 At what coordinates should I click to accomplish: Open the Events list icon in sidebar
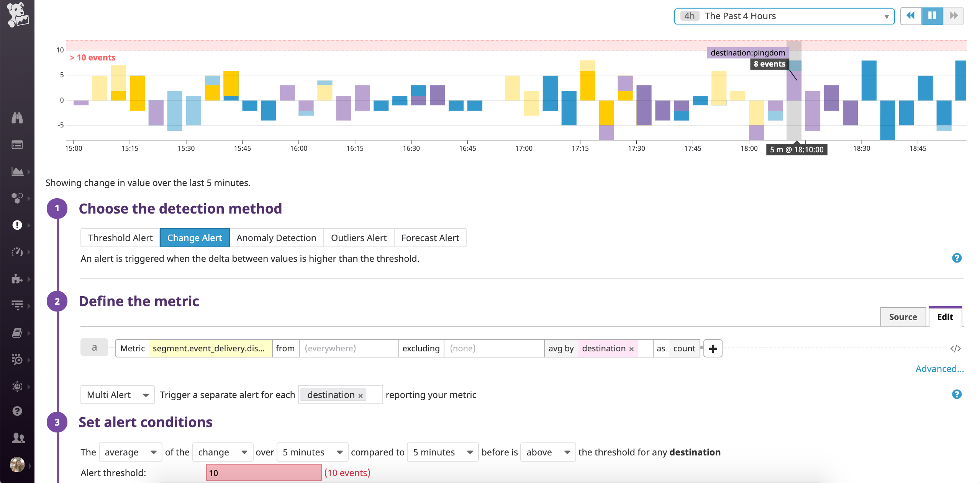[x=17, y=145]
